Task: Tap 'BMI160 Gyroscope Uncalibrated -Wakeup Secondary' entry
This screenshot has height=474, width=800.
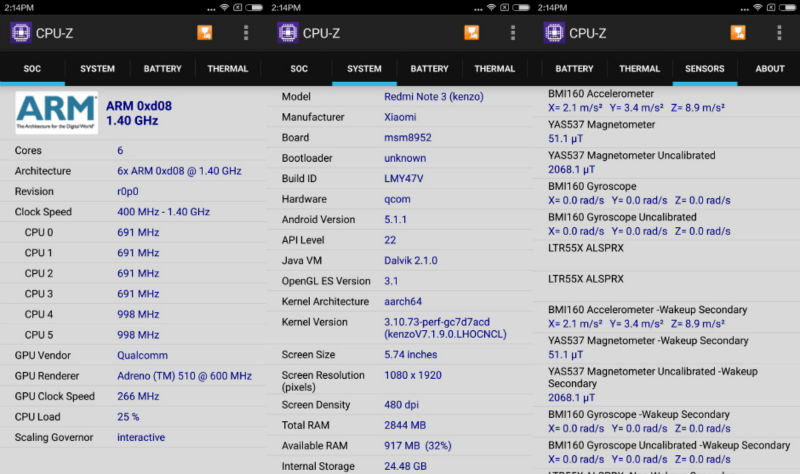Action: click(x=666, y=452)
